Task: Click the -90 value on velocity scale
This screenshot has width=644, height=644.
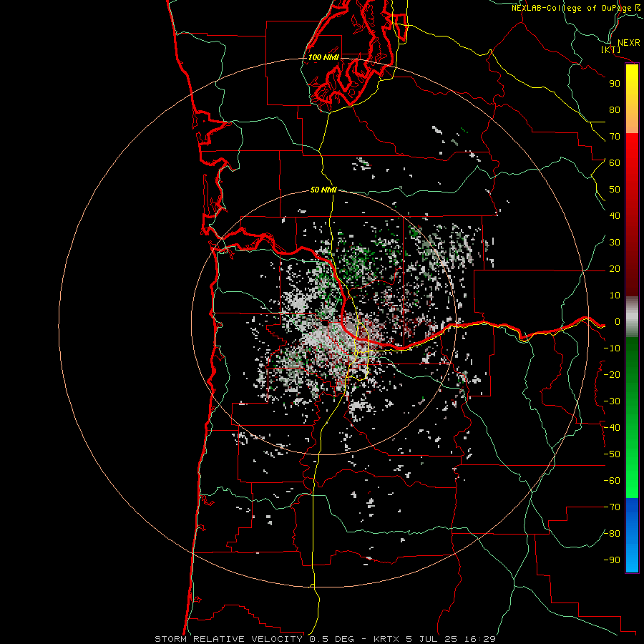Action: click(x=612, y=560)
